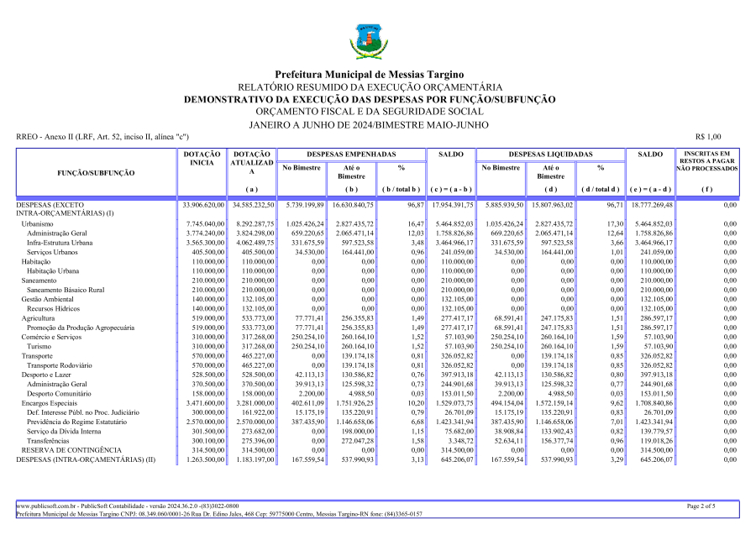Click the Page 2 of 5 indicator
This screenshot has width=756, height=535.
tap(701, 506)
